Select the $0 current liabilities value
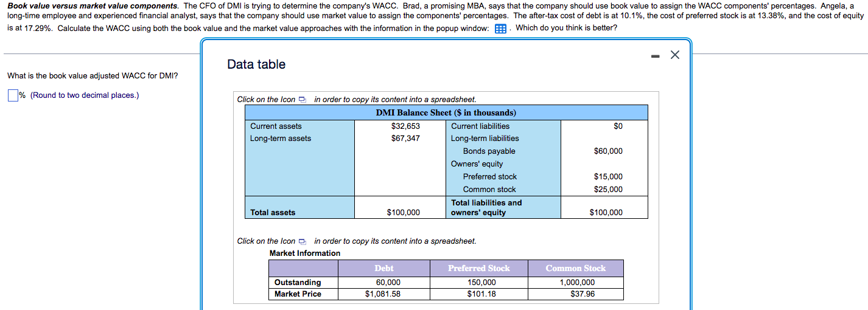The width and height of the screenshot is (868, 310). click(x=618, y=126)
